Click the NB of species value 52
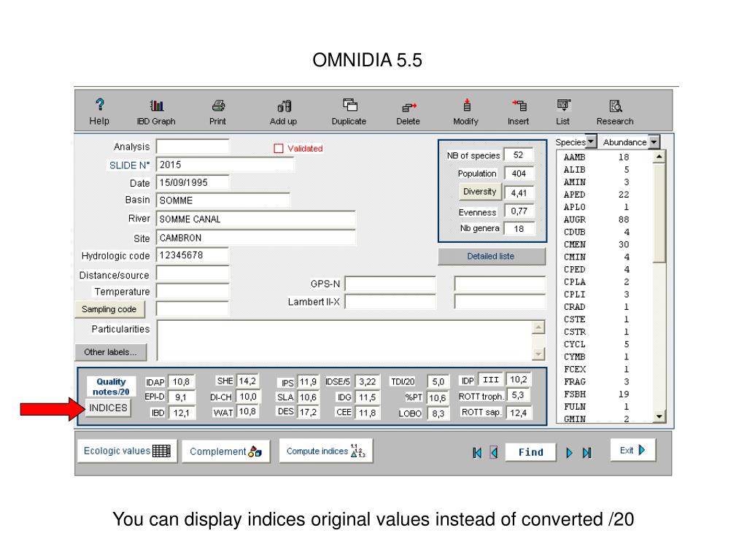 coord(519,155)
